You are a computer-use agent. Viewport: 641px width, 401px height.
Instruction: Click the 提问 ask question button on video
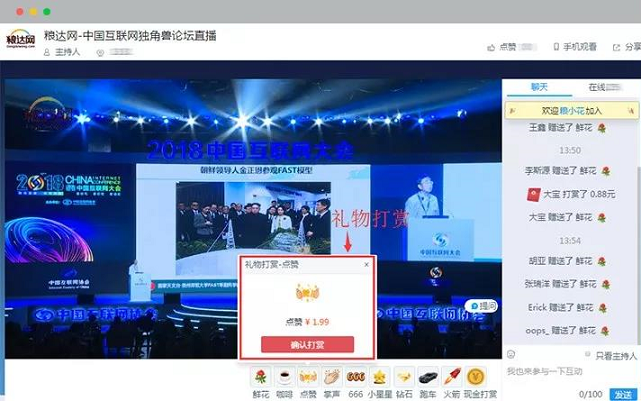tap(482, 305)
